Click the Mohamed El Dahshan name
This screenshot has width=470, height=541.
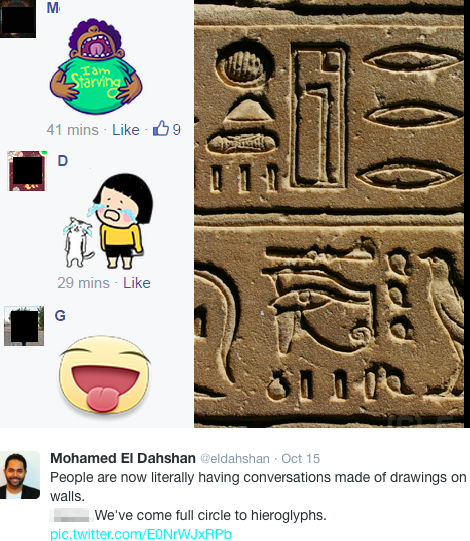click(123, 458)
